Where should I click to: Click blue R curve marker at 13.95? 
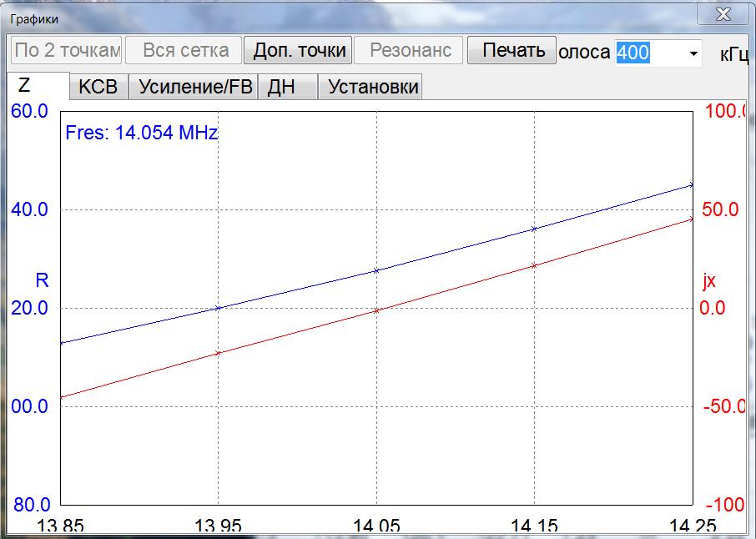[x=219, y=308]
